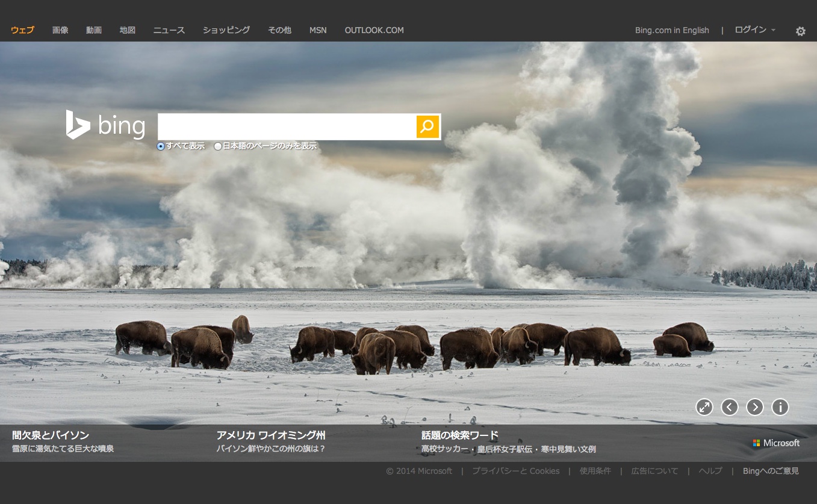The height and width of the screenshot is (504, 817).
Task: Click the Bing logo
Action: coord(106,125)
